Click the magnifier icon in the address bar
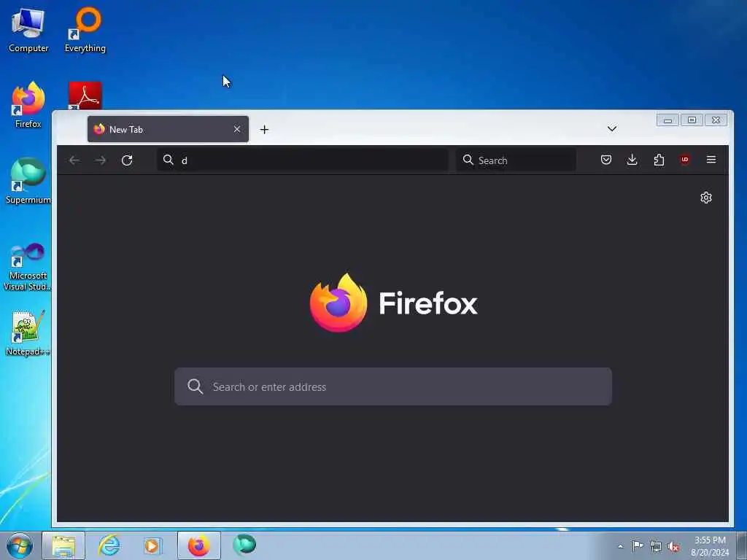The image size is (747, 560). click(169, 160)
